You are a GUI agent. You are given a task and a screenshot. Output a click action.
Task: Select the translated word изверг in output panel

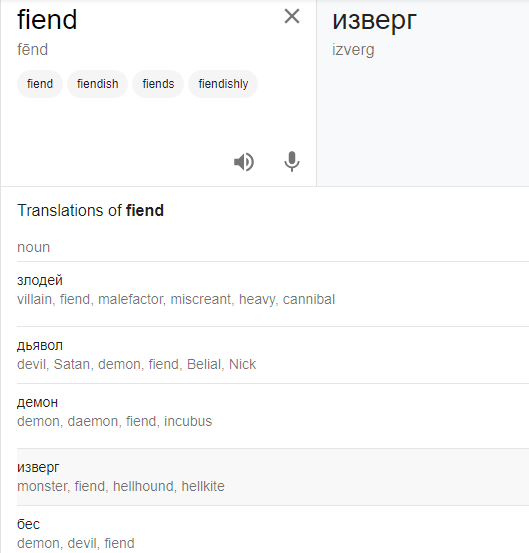tap(374, 20)
